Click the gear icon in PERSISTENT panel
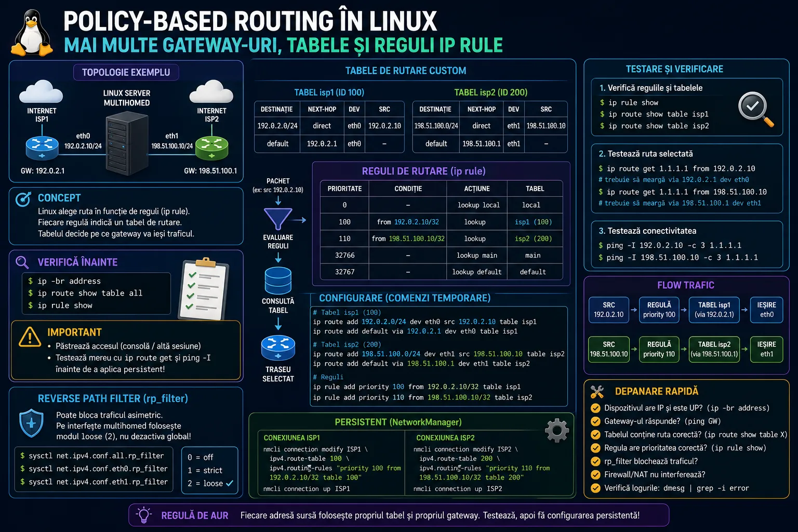The width and height of the screenshot is (798, 532). tap(557, 430)
